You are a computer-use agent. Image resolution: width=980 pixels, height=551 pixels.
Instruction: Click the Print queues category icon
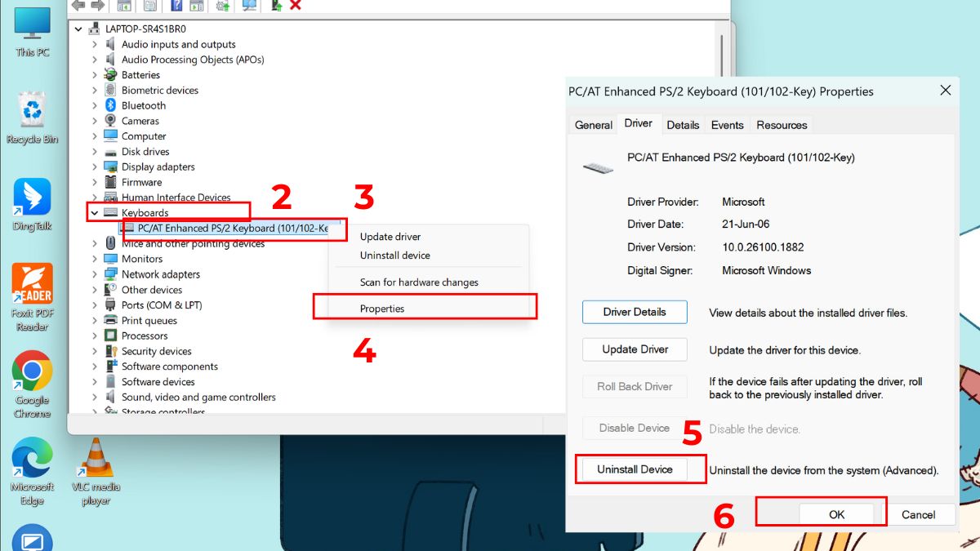[x=111, y=321]
